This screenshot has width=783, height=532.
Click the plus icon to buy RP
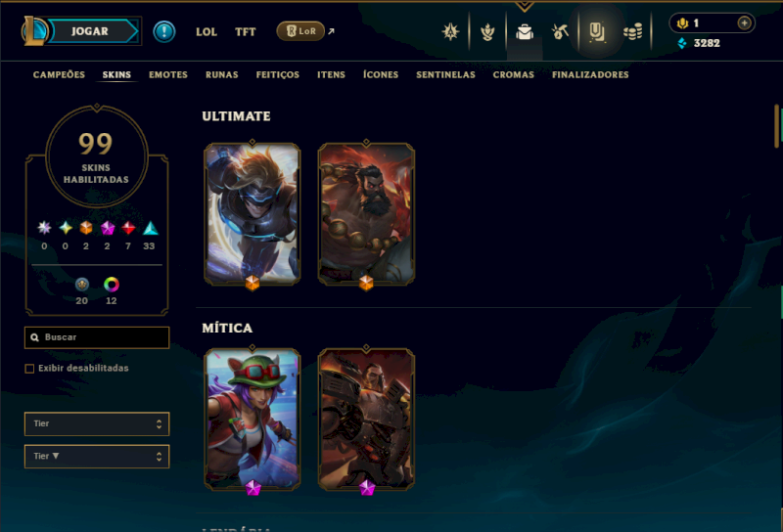(x=744, y=22)
